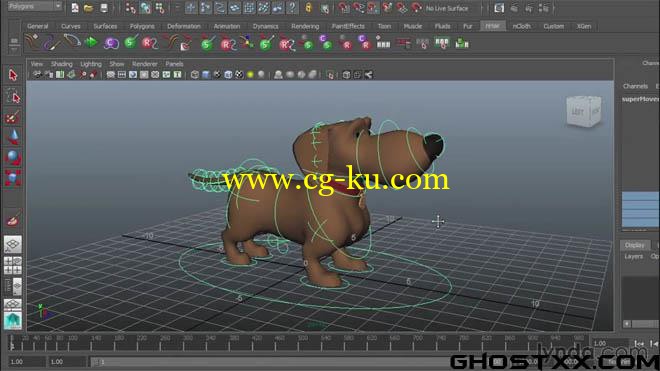Toggle wireframe cube in viewport toolbar
The height and width of the screenshot is (371, 660).
point(194,75)
